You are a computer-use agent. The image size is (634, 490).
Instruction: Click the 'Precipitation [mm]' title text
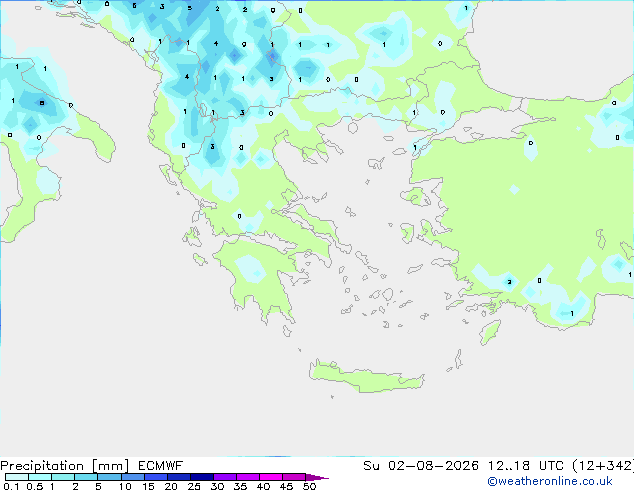click(x=64, y=466)
